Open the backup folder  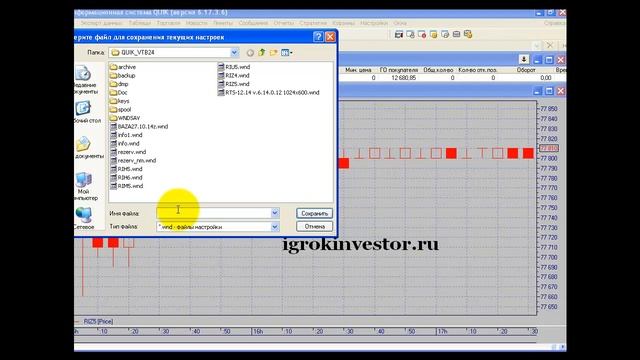pyautogui.click(x=122, y=76)
